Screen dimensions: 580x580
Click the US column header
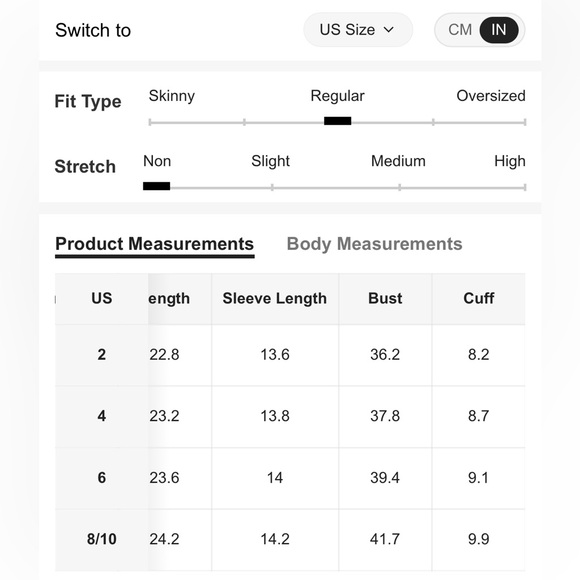102,299
